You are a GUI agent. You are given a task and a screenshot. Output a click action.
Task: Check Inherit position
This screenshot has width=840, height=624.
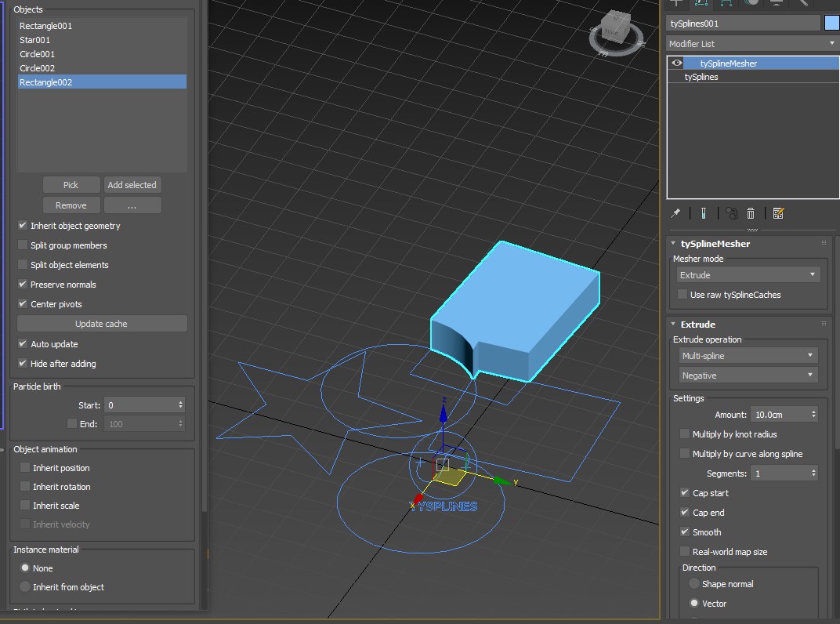[x=24, y=467]
